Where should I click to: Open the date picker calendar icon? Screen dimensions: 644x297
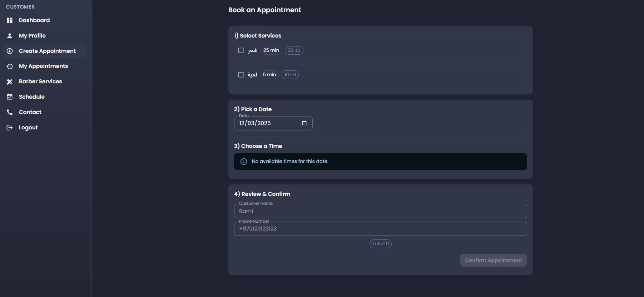pyautogui.click(x=304, y=123)
